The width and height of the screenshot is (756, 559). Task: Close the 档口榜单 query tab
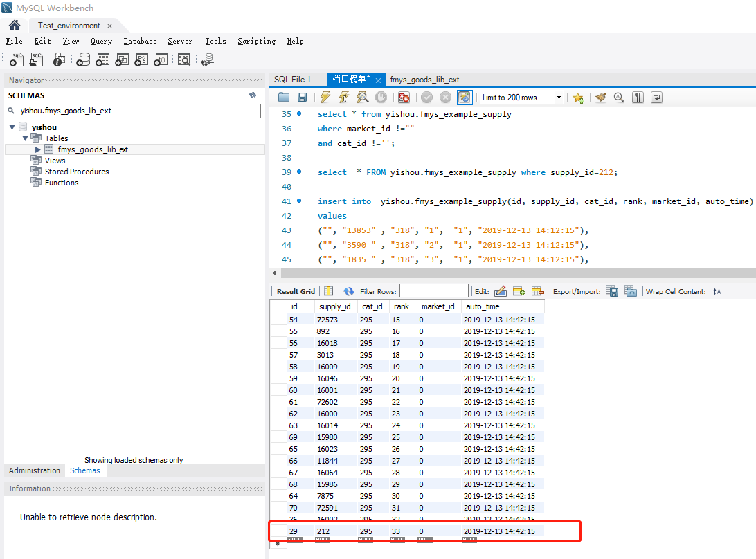coord(379,80)
